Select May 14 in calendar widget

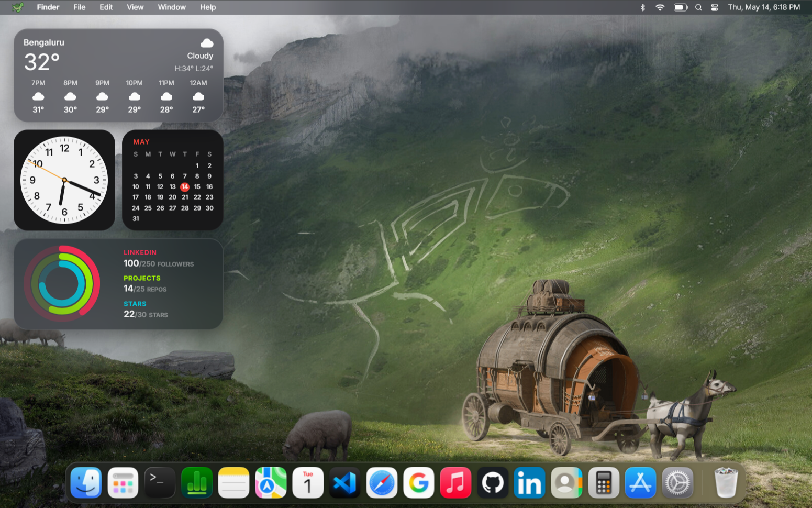coord(185,186)
